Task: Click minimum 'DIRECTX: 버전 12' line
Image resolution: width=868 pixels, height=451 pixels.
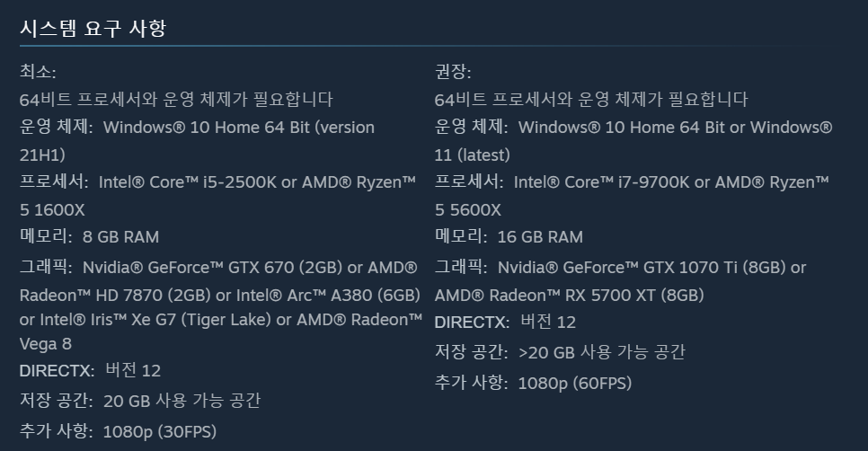Action: click(x=90, y=370)
